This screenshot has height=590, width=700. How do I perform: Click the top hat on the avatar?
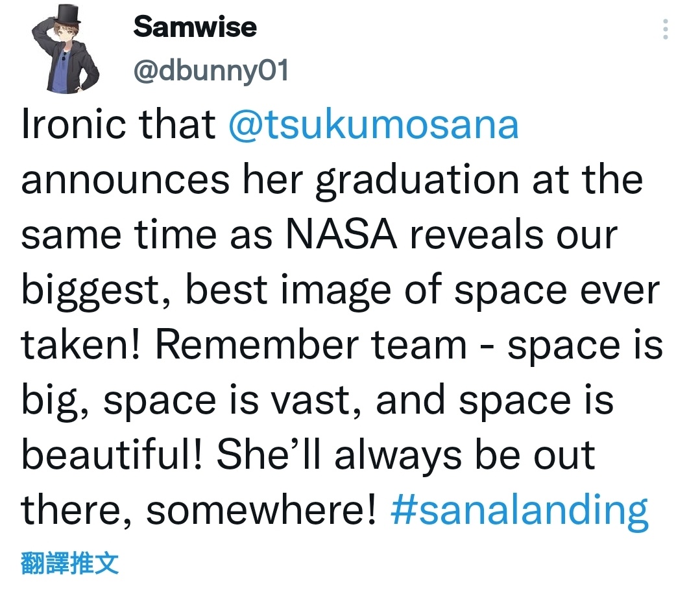coord(67,16)
